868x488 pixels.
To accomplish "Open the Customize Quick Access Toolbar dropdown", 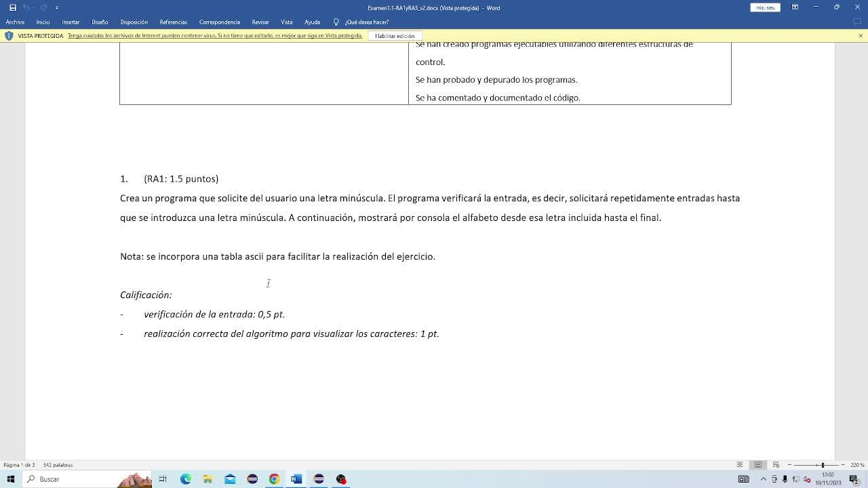I will point(57,7).
